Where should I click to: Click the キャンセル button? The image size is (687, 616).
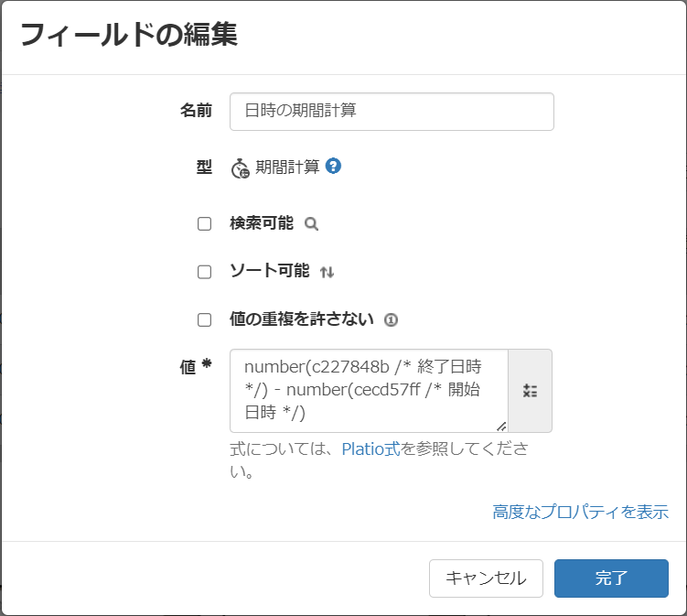[486, 578]
